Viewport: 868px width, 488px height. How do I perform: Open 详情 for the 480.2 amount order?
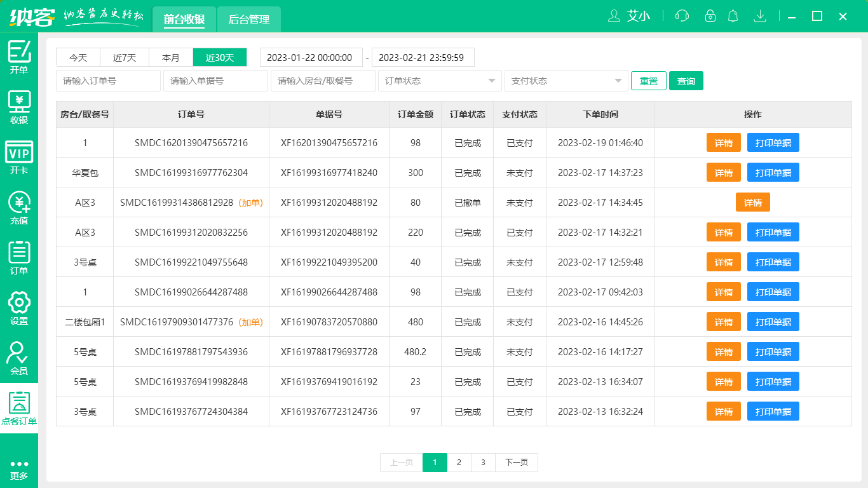click(724, 351)
